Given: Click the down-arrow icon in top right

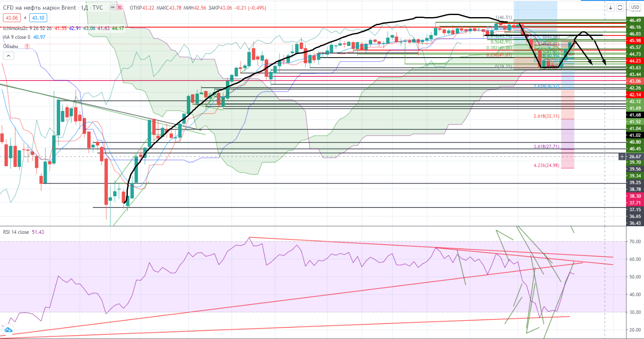Looking at the screenshot, I should pyautogui.click(x=611, y=8).
